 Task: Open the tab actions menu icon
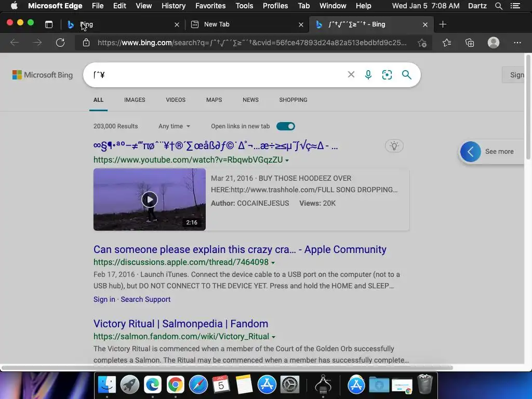pyautogui.click(x=49, y=24)
